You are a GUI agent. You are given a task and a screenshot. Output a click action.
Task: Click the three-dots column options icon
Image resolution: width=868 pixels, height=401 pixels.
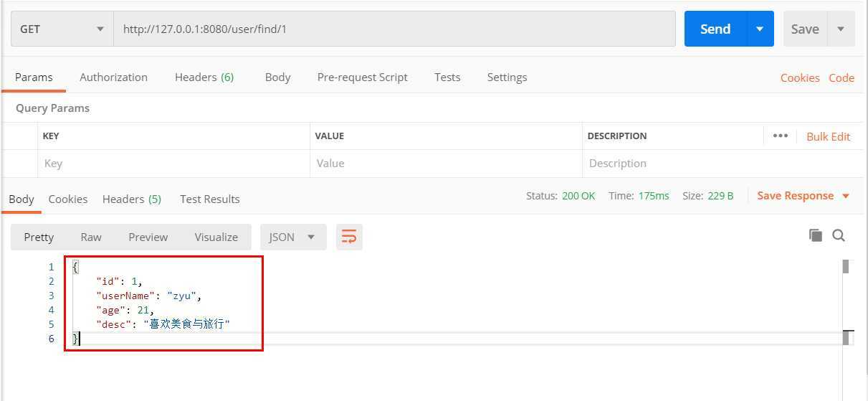tap(781, 136)
